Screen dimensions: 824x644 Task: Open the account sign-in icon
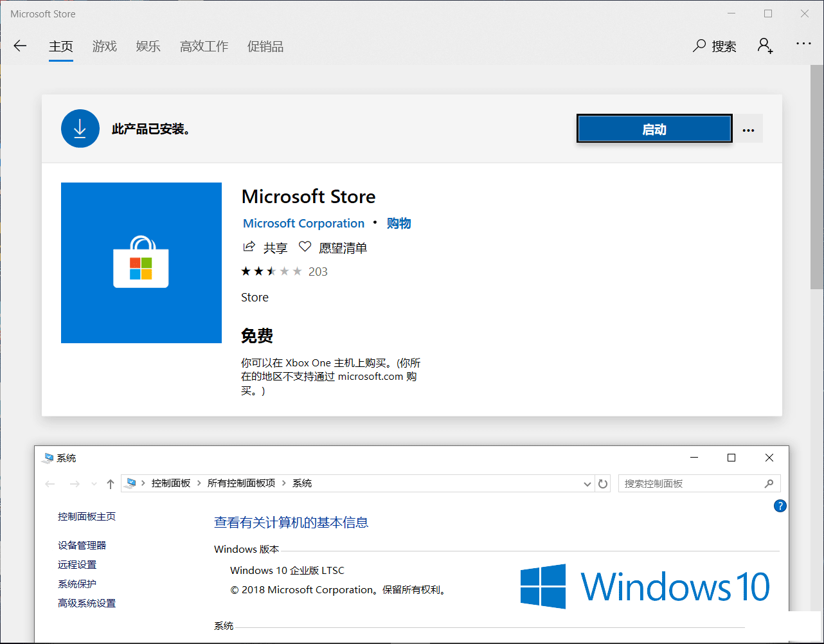pos(765,46)
